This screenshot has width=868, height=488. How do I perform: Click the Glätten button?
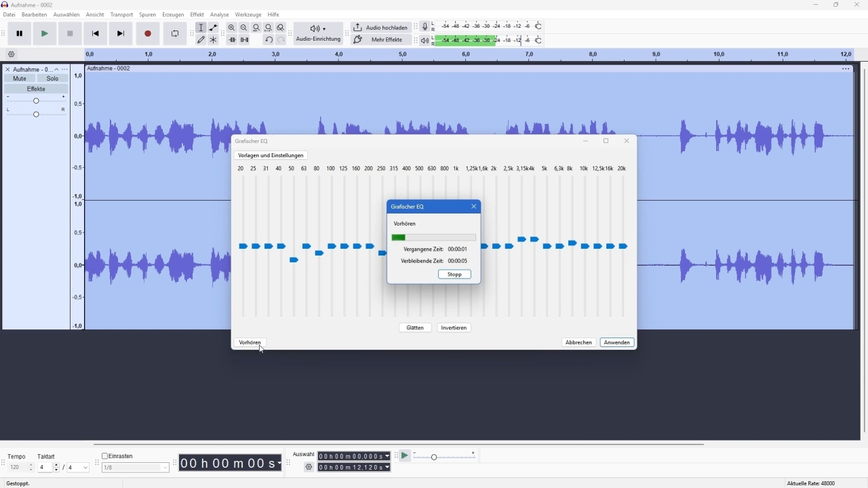point(416,328)
